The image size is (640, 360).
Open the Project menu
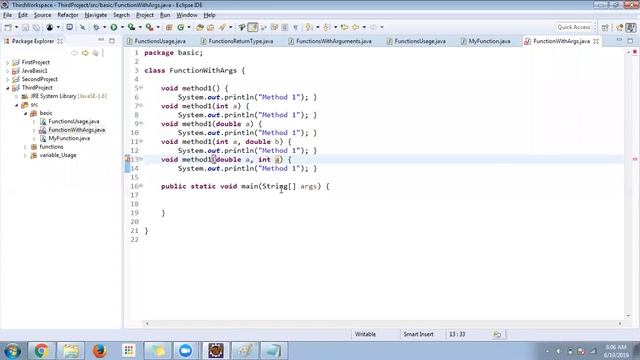point(145,15)
